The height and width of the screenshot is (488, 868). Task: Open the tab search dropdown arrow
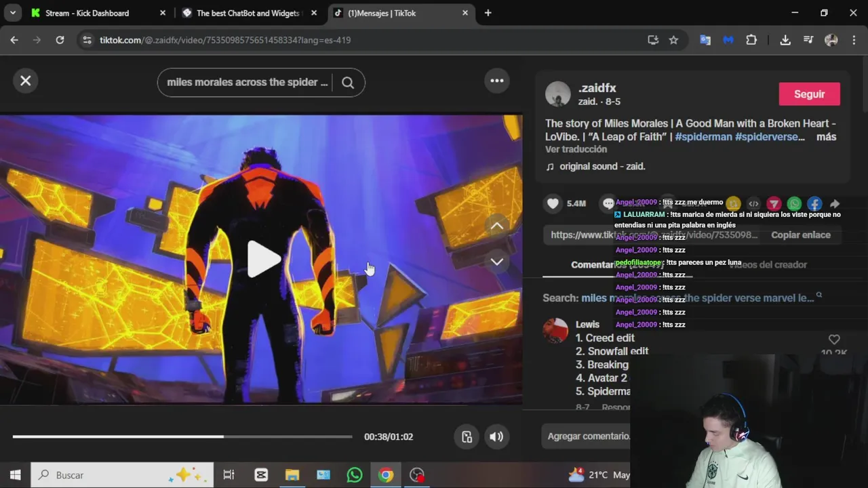tap(13, 13)
